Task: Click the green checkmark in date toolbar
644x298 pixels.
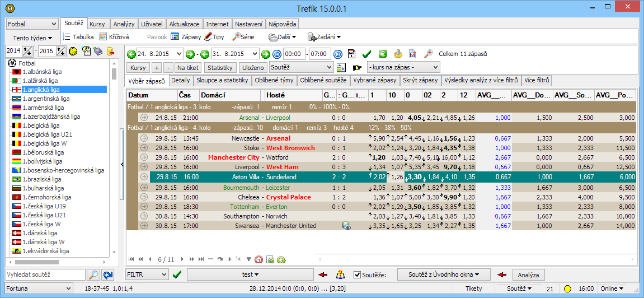Action: point(367,54)
